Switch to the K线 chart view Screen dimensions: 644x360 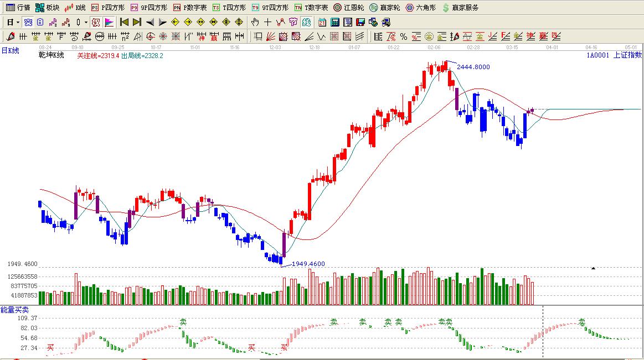[75, 8]
